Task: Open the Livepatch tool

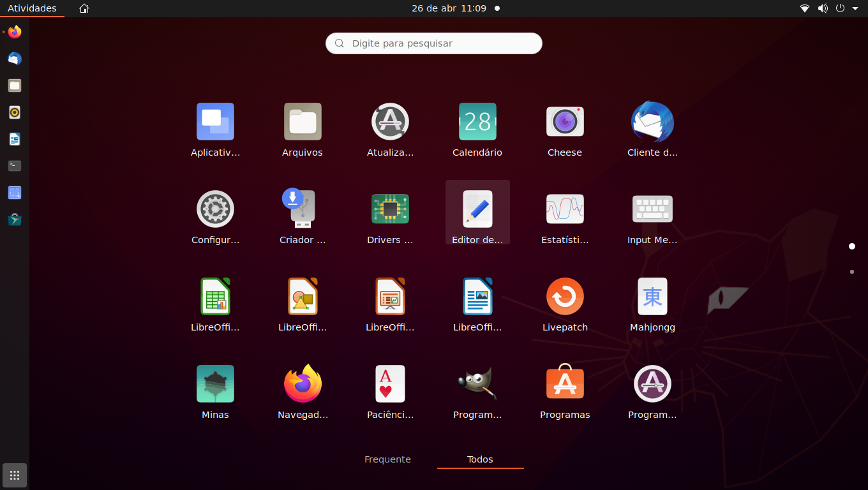Action: point(564,296)
